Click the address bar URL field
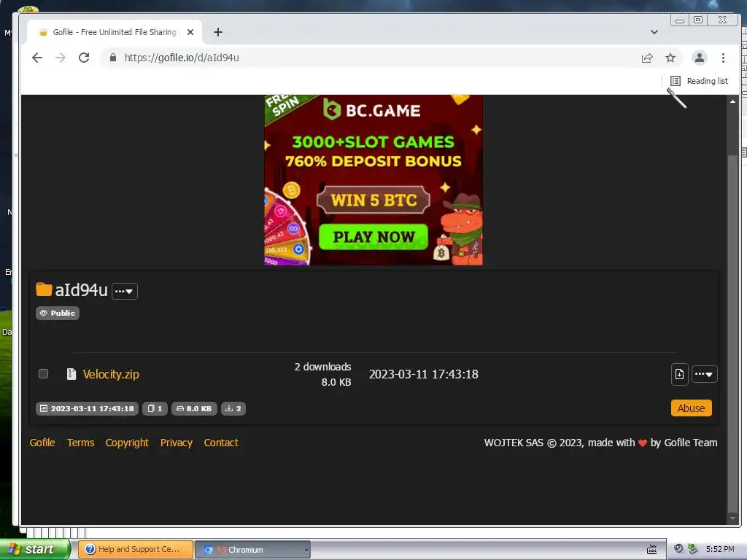The width and height of the screenshot is (747, 560). point(371,58)
